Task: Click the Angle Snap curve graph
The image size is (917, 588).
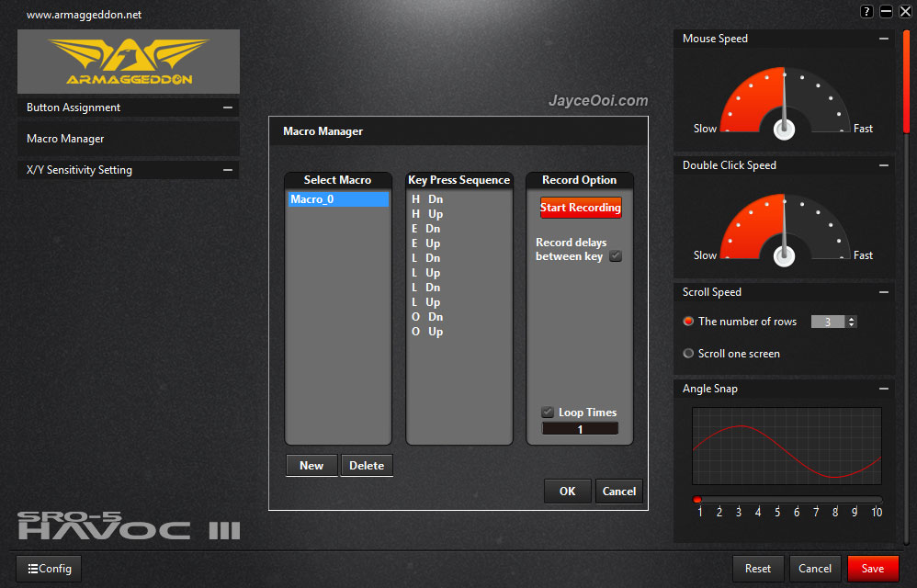Action: (787, 446)
